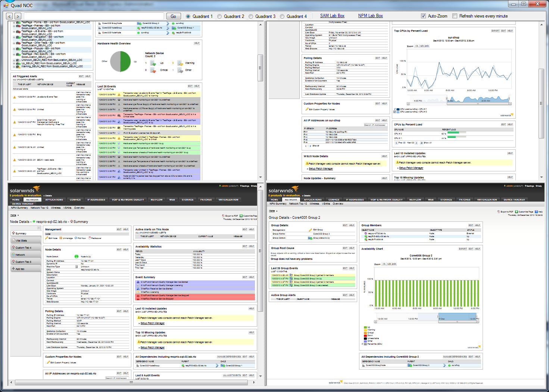Viewport: 549px width, 392px height.
Task: Click the back navigation arrow button
Action: (x=10, y=16)
